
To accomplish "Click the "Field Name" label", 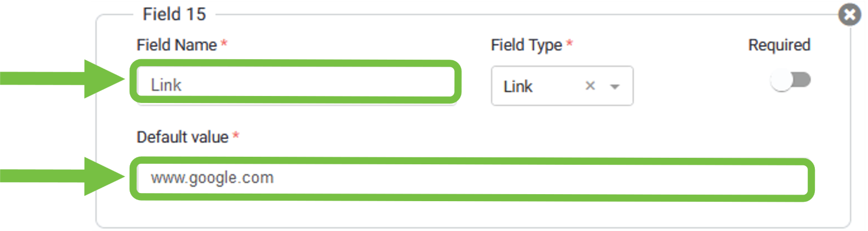I will click(176, 45).
